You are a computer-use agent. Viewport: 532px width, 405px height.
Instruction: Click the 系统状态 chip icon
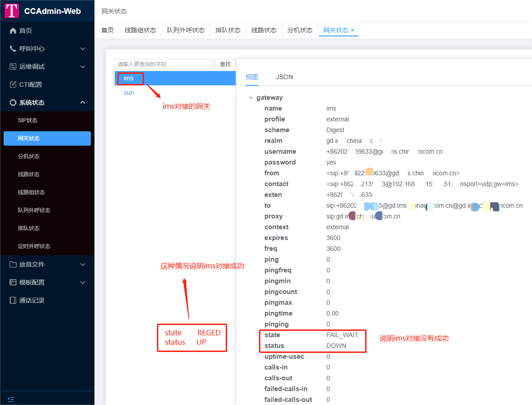tap(13, 102)
